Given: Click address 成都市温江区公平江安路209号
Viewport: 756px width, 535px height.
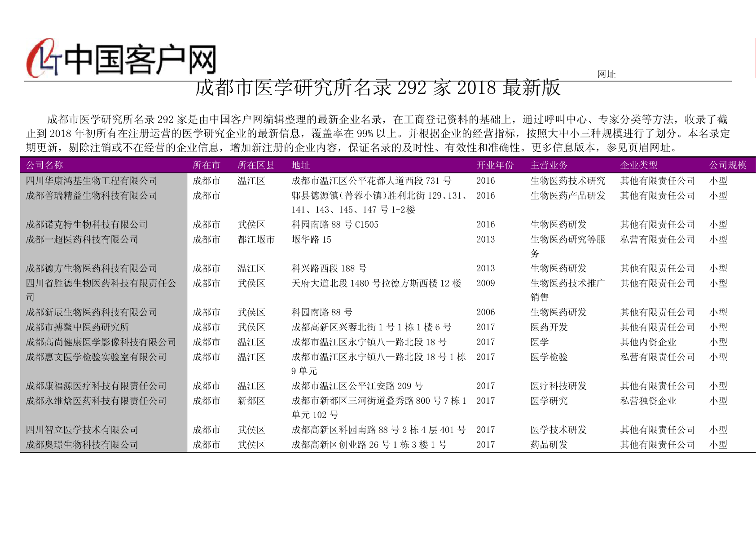Looking at the screenshot, I should 357,386.
